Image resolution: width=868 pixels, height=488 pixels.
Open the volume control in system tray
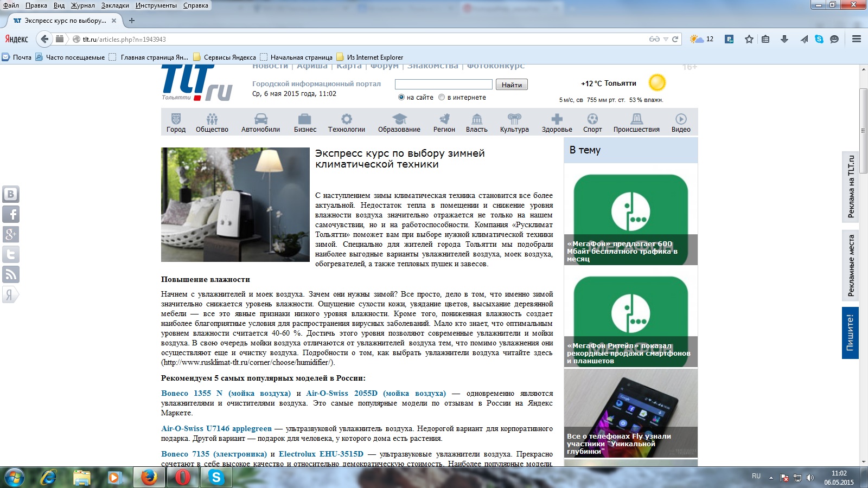click(x=810, y=478)
